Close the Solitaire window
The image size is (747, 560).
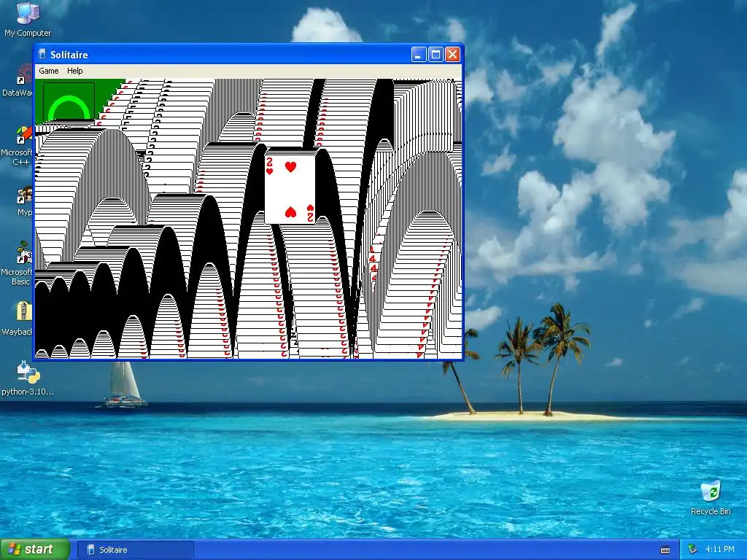pyautogui.click(x=452, y=54)
